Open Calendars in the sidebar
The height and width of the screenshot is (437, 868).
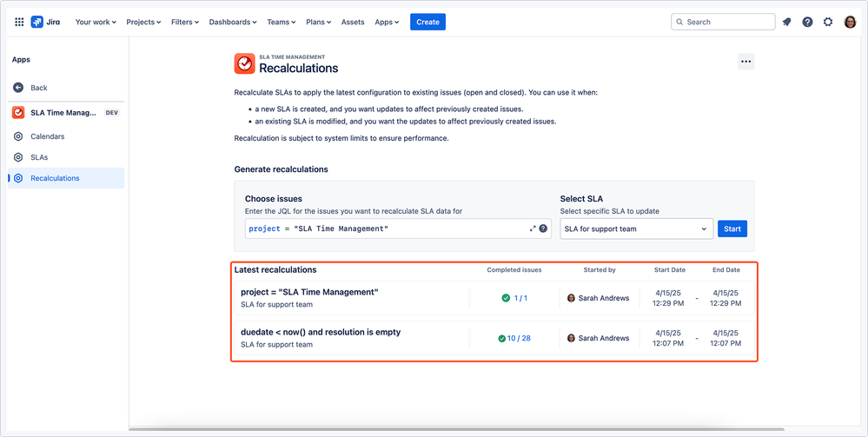pyautogui.click(x=47, y=136)
